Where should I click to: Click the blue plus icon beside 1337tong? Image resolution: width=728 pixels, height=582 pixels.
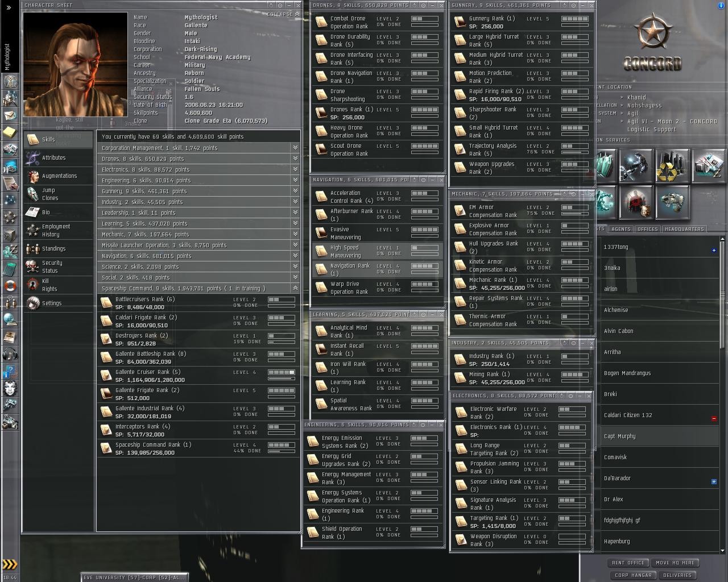(x=714, y=250)
